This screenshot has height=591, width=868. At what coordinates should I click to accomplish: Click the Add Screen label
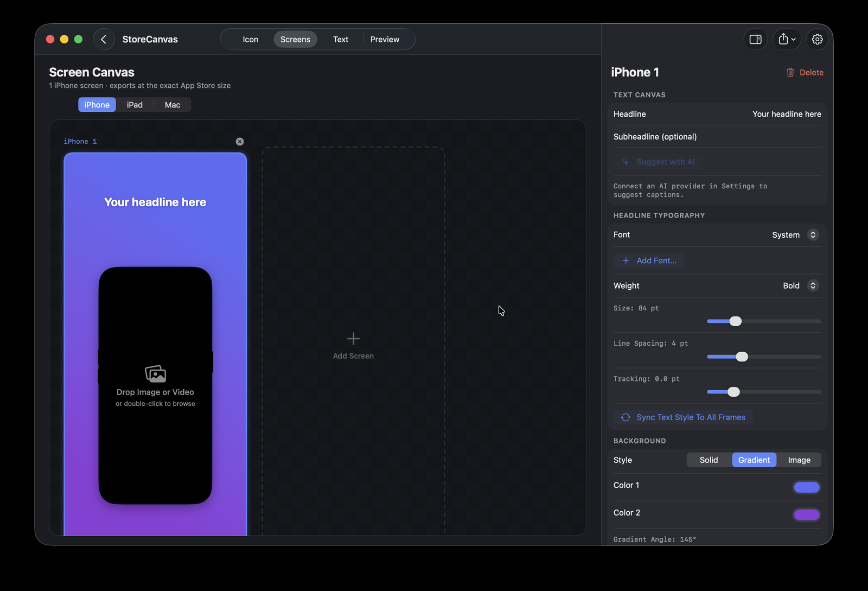pyautogui.click(x=353, y=356)
